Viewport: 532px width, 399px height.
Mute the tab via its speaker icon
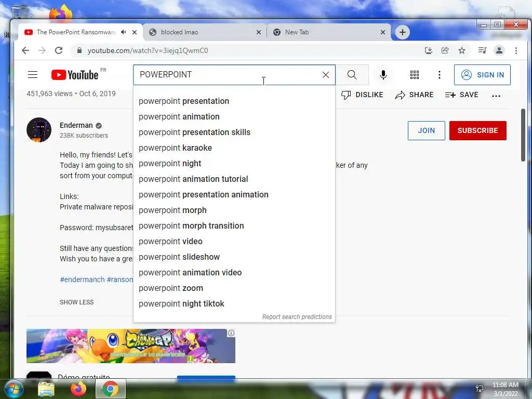point(124,32)
